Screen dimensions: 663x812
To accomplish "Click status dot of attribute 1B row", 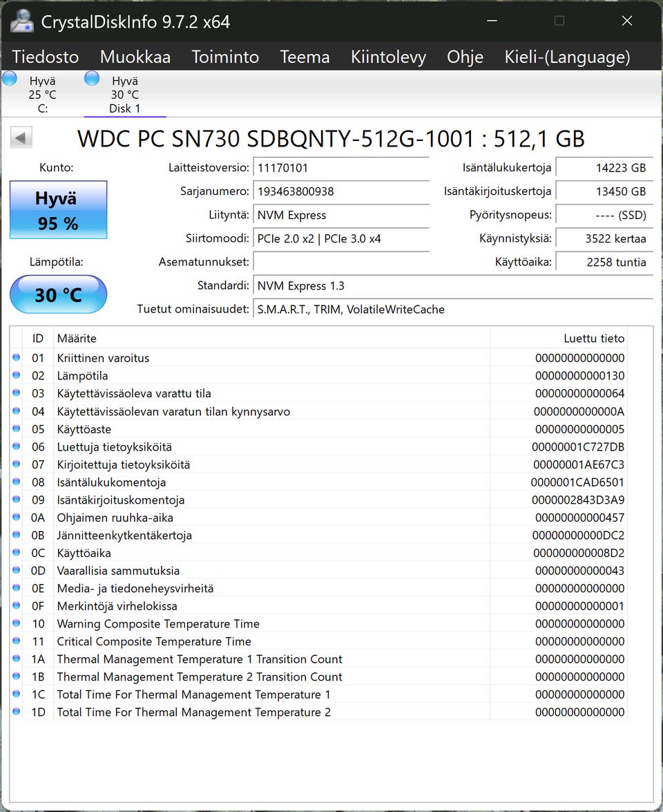I will pyautogui.click(x=17, y=677).
